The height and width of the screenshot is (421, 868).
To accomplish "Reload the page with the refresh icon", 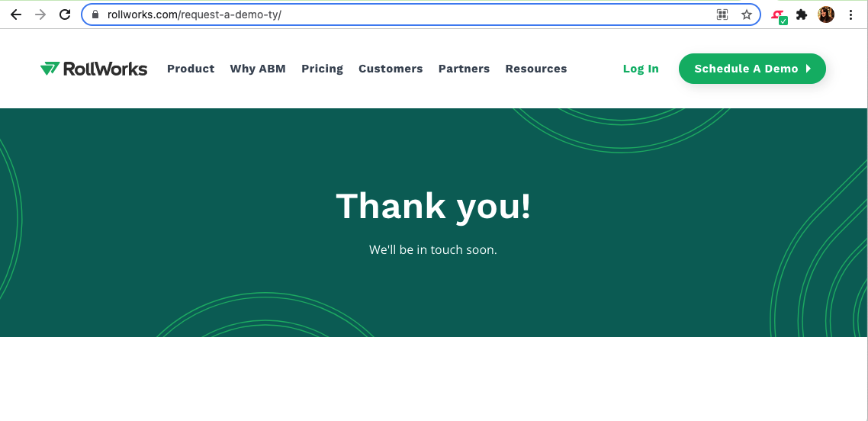I will tap(65, 15).
